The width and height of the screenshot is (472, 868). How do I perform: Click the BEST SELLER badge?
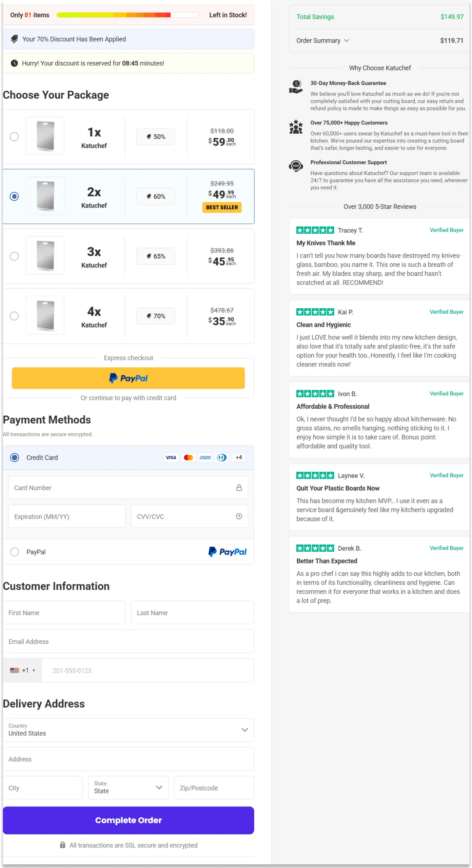222,207
